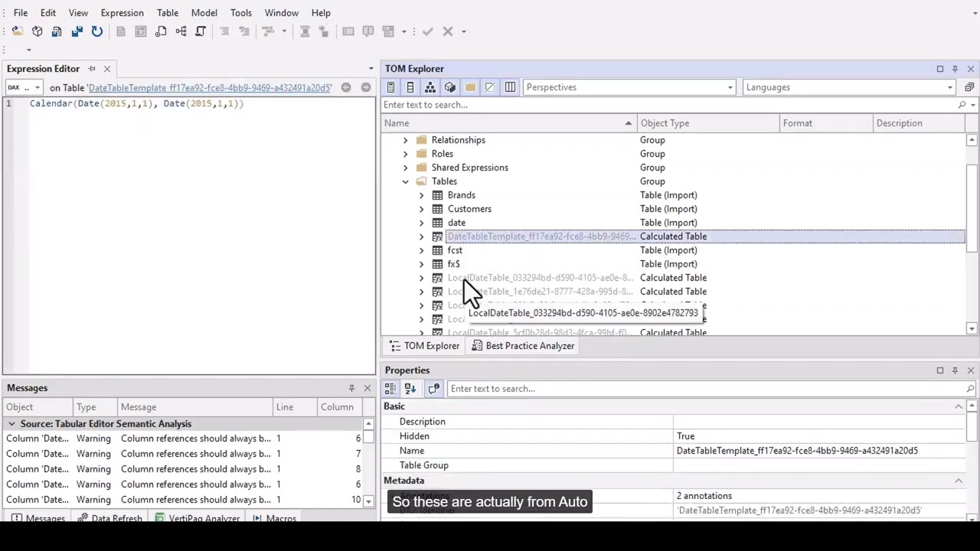Sort by the Object Type column header
The height and width of the screenshot is (551, 980).
pyautogui.click(x=707, y=123)
